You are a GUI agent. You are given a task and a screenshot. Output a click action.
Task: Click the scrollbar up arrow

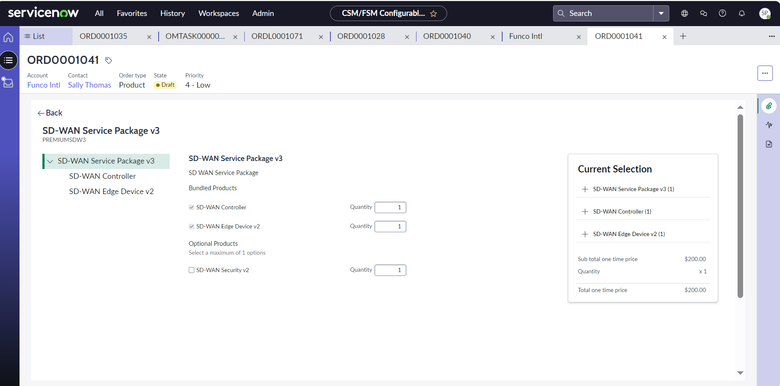coord(740,107)
